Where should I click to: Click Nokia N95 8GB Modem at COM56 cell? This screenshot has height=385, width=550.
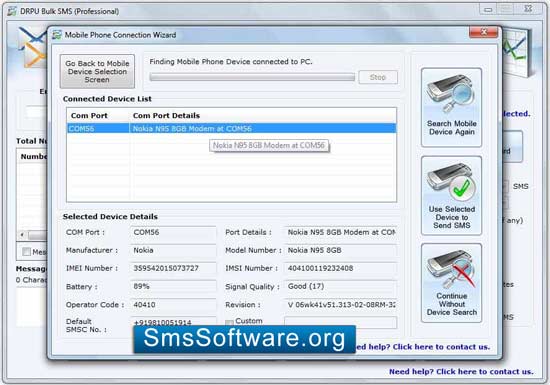click(x=263, y=128)
